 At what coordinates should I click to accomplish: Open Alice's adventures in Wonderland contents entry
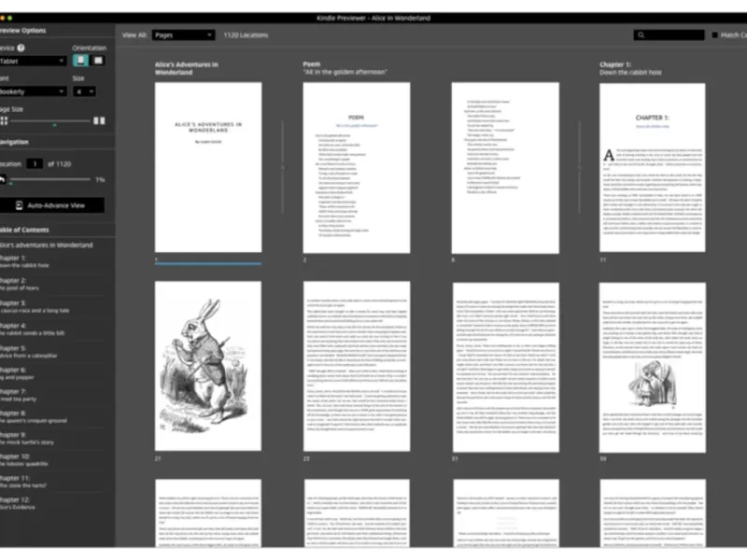coord(47,245)
